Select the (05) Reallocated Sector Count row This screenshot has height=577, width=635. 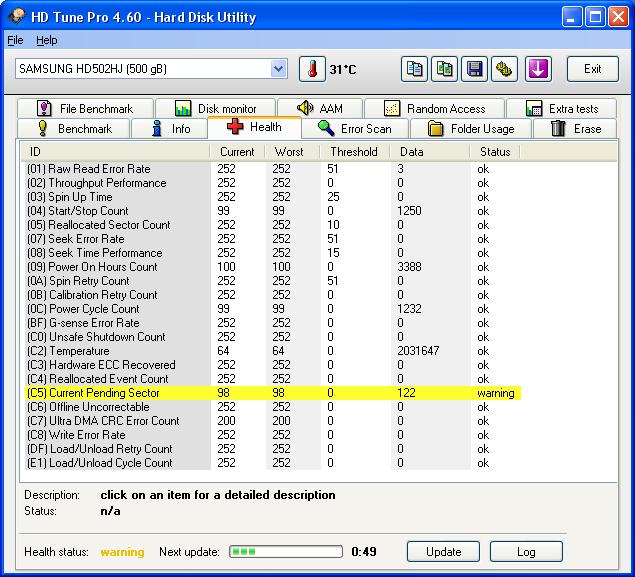(274, 225)
